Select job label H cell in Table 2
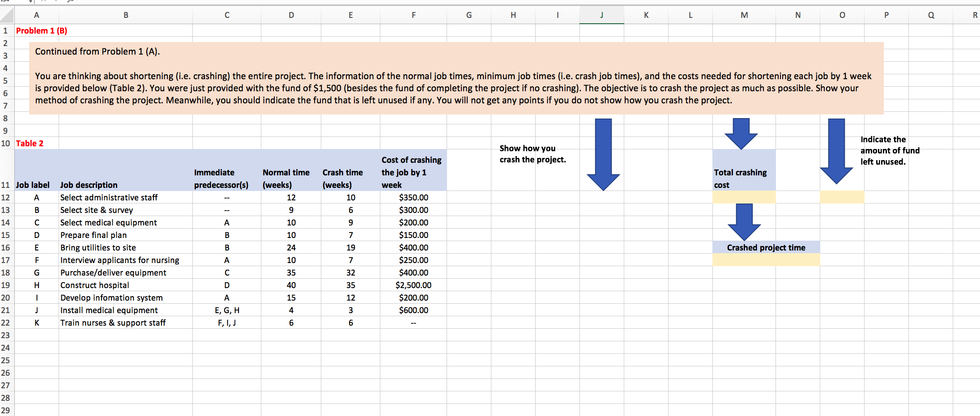This screenshot has width=980, height=416. point(37,285)
